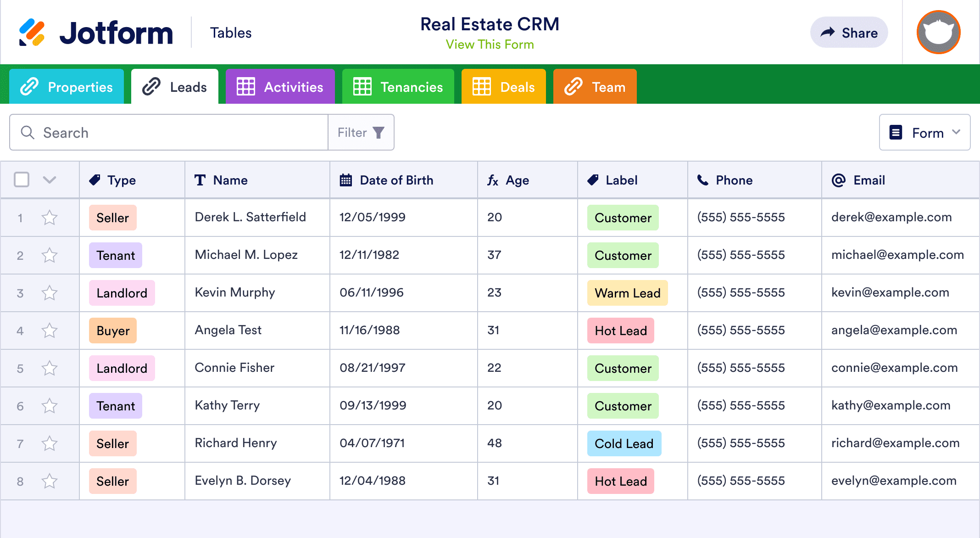Click the tag icon in the Type header
Viewport: 980px width, 538px height.
(x=95, y=180)
